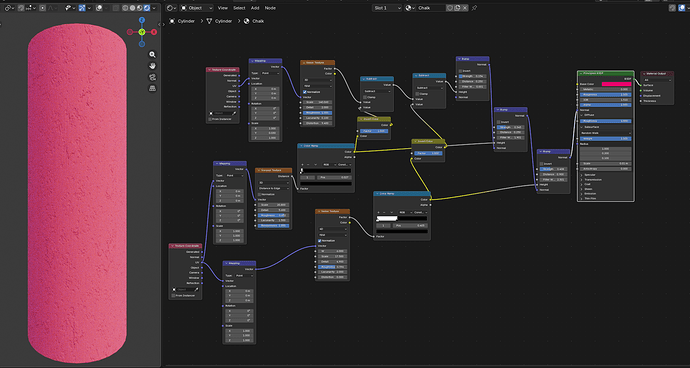Image resolution: width=690 pixels, height=368 pixels.
Task: Toggle viewport overlays button
Action: 99,8
